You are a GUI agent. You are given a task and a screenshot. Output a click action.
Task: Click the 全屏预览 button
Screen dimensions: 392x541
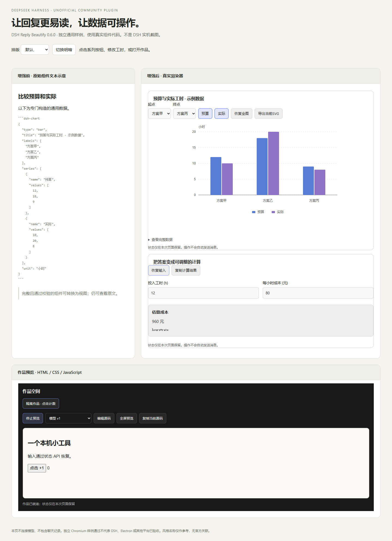tap(127, 418)
